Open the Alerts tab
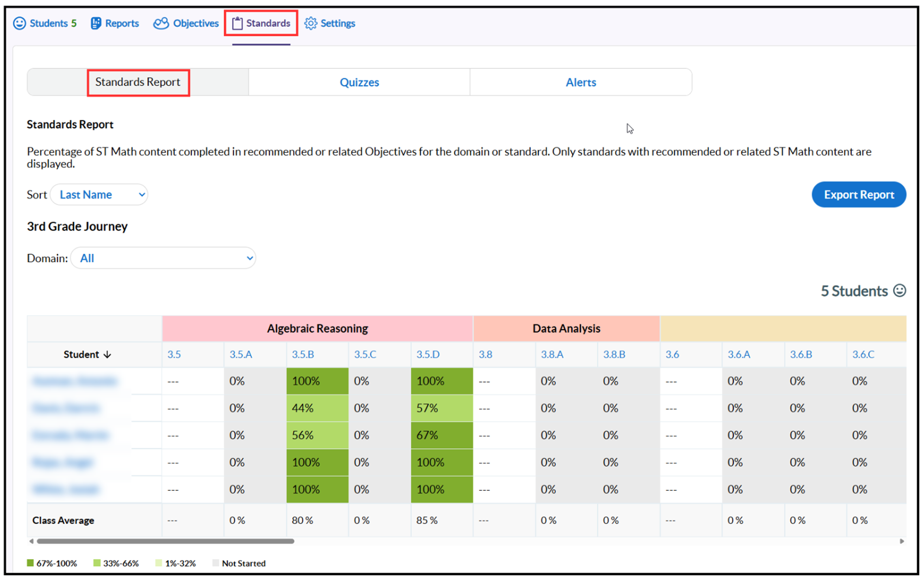Image resolution: width=924 pixels, height=580 pixels. [x=580, y=82]
